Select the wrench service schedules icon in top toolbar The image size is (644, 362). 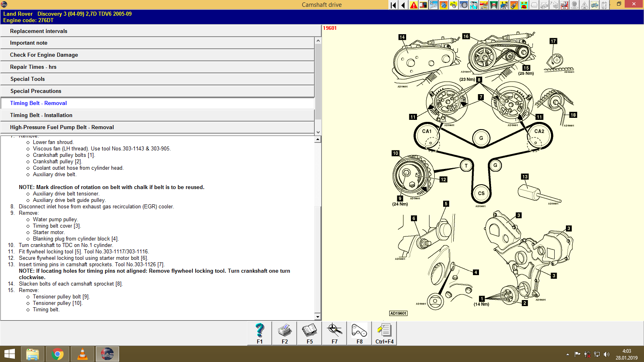click(x=433, y=5)
